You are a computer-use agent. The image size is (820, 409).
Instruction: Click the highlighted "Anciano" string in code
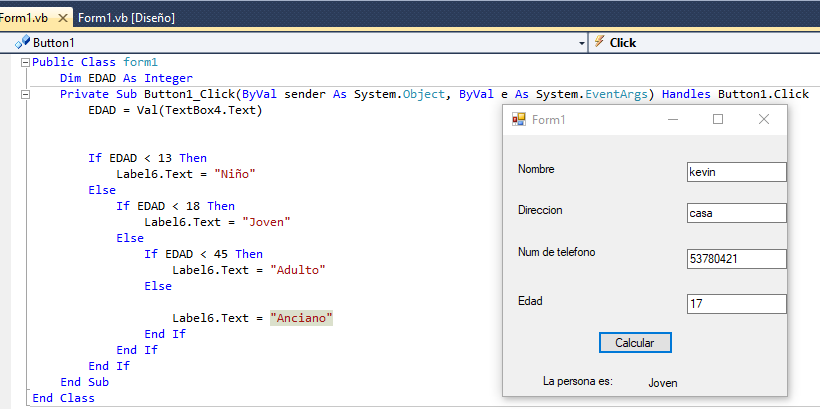[x=301, y=318]
